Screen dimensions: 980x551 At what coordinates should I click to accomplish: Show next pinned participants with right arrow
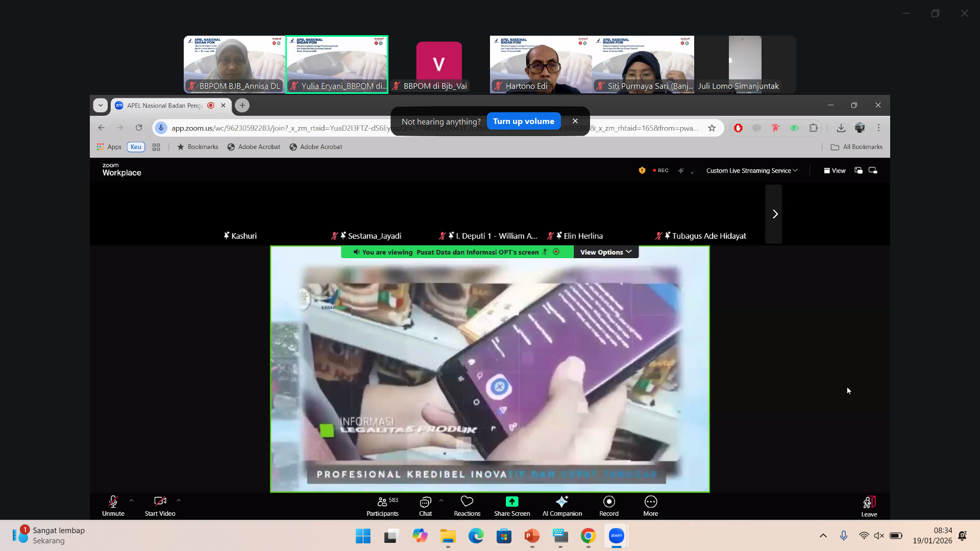click(774, 214)
